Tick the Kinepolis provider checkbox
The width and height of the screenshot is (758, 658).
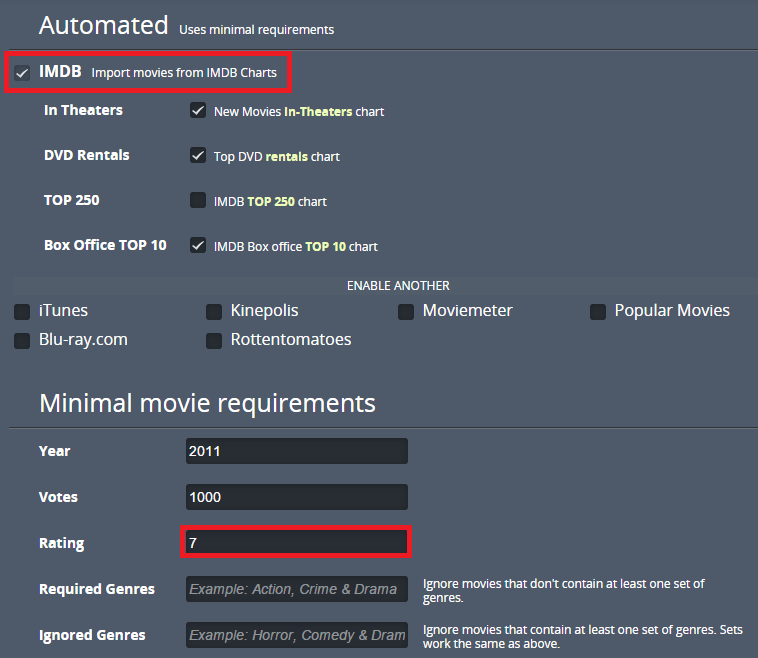(214, 312)
